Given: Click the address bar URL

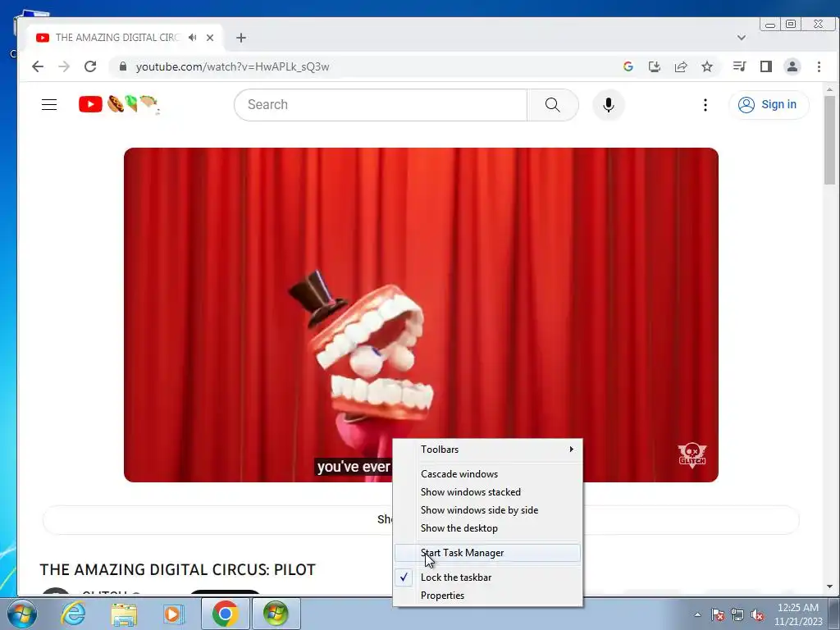Looking at the screenshot, I should tap(232, 67).
